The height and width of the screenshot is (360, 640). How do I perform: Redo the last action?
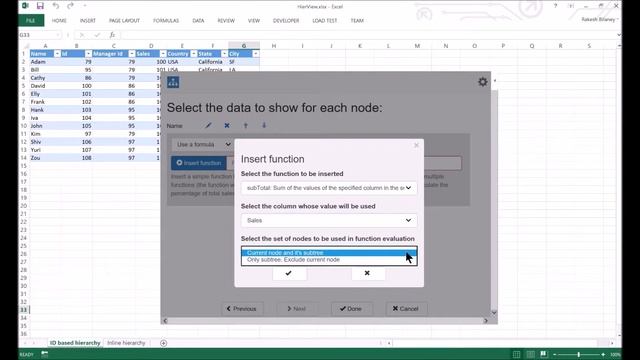[70, 6]
